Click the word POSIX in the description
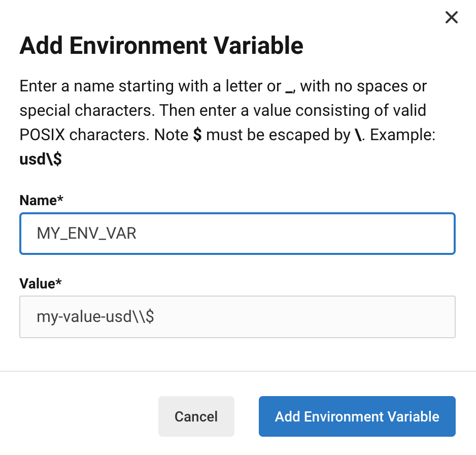The height and width of the screenshot is (455, 476). pos(42,135)
